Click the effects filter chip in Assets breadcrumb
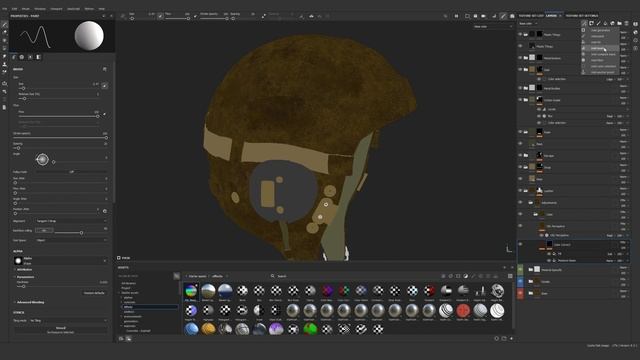This screenshot has width=640, height=360. tap(218, 276)
